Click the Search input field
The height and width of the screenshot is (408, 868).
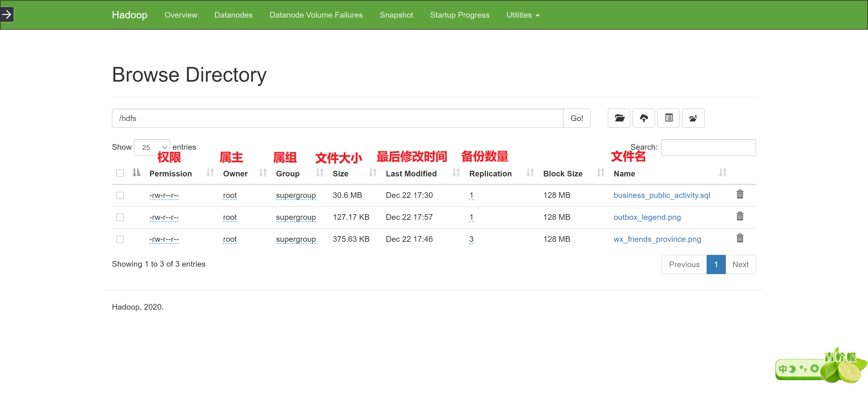[x=708, y=147]
